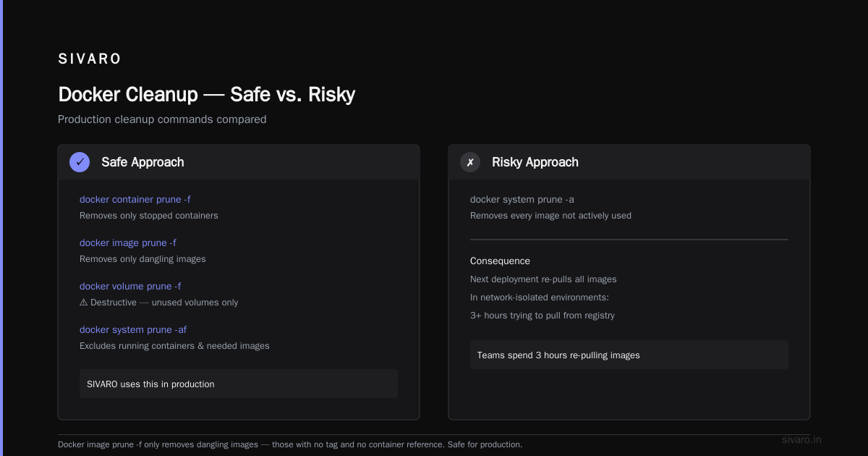
Task: Click the X icon beside Risky Approach
Action: (470, 162)
